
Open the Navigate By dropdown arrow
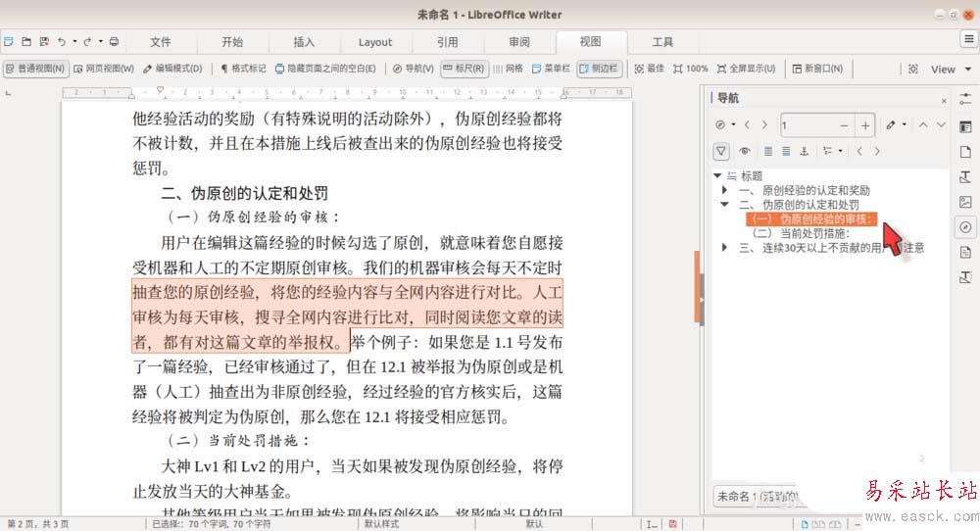pos(733,125)
